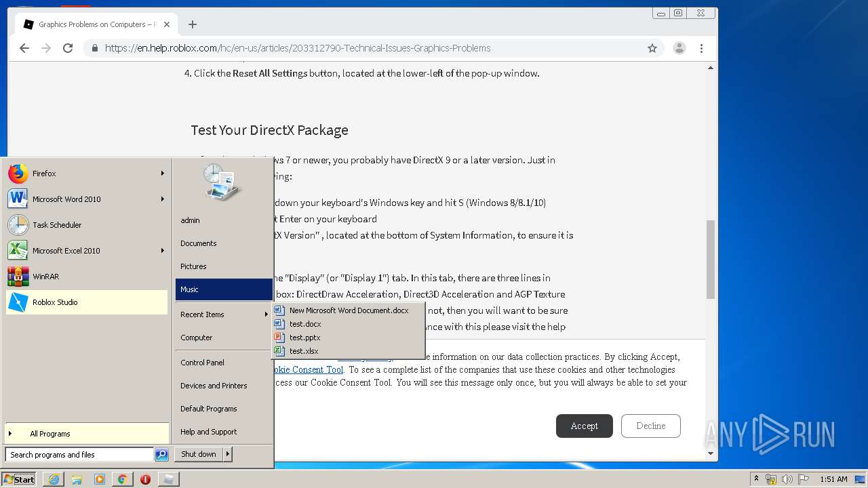Open Task Scheduler from pinned programs

[x=87, y=225]
